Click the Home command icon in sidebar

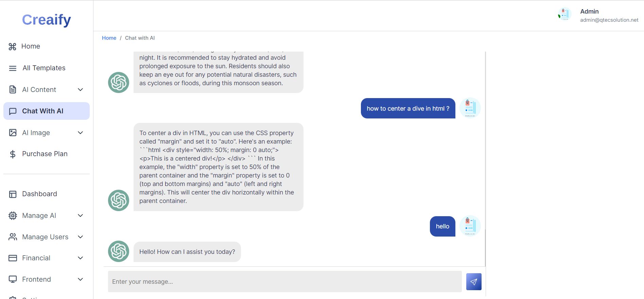[13, 46]
